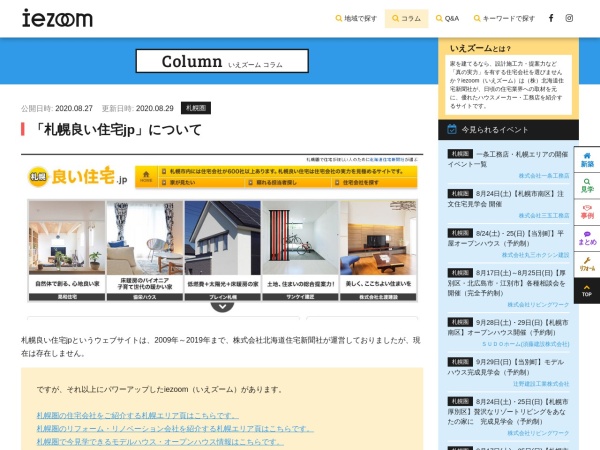Screen dimensions: 600x450
Task: Open link リフォーム・リノベーション会社を紹介する札幌エリア頁
Action: point(175,428)
